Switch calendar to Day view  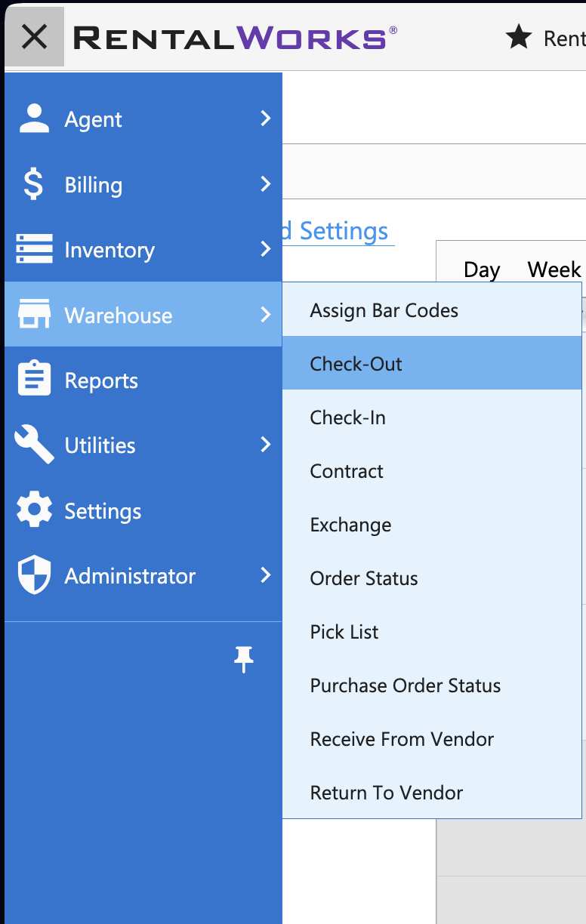482,269
